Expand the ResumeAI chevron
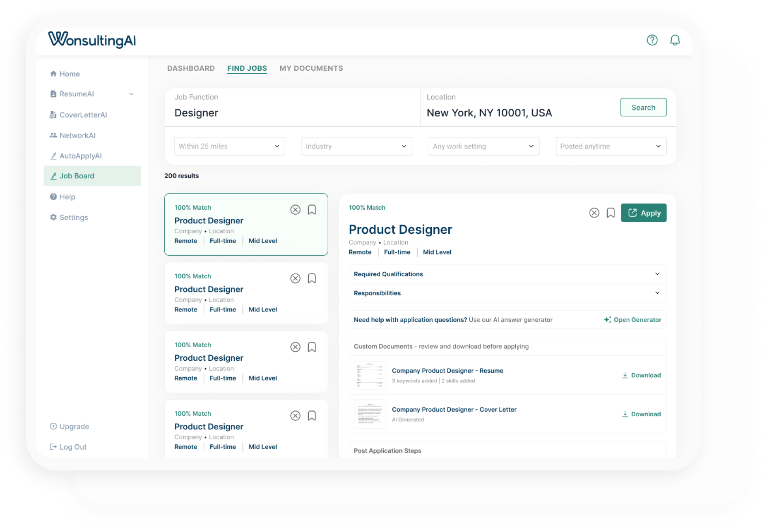Image resolution: width=767 pixels, height=532 pixels. coord(131,94)
